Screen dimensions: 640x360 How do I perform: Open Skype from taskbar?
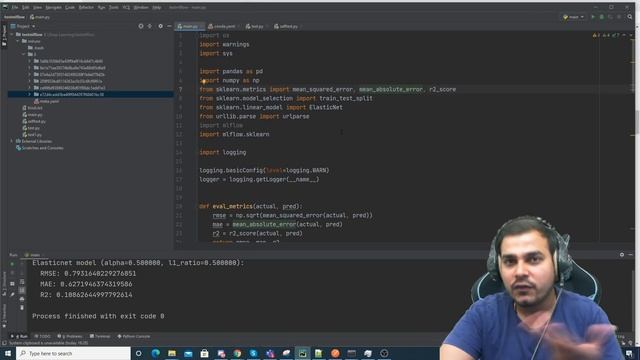tap(253, 353)
